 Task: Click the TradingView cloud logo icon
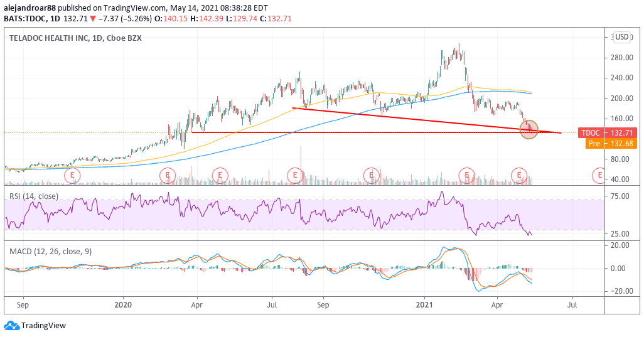[x=11, y=326]
